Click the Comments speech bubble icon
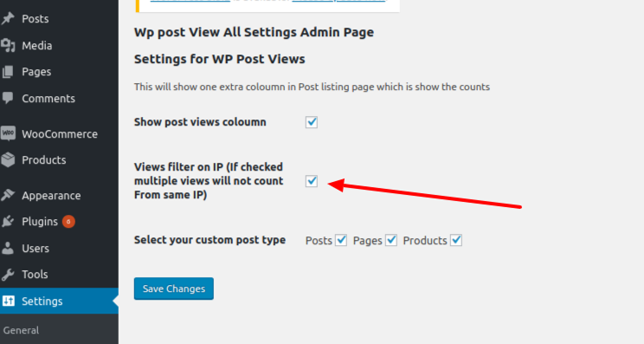 (x=8, y=98)
